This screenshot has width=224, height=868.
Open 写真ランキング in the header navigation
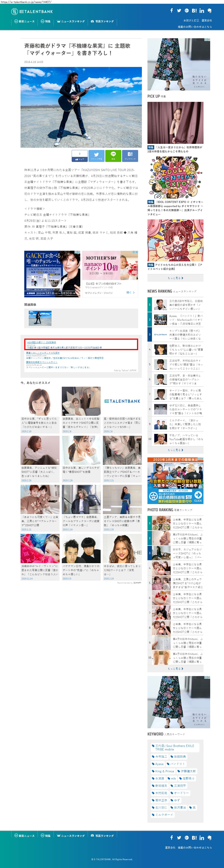click(x=102, y=22)
